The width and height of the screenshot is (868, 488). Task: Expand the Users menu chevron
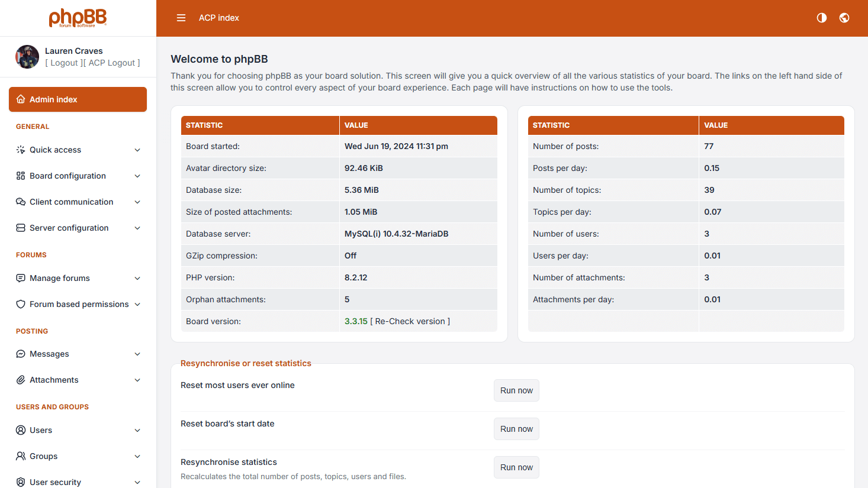[x=137, y=430]
